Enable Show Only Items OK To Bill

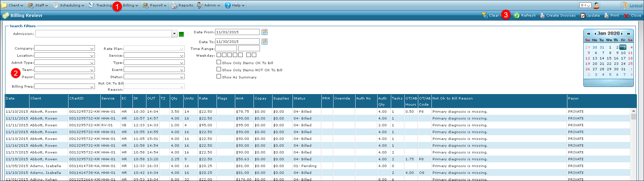tap(219, 62)
